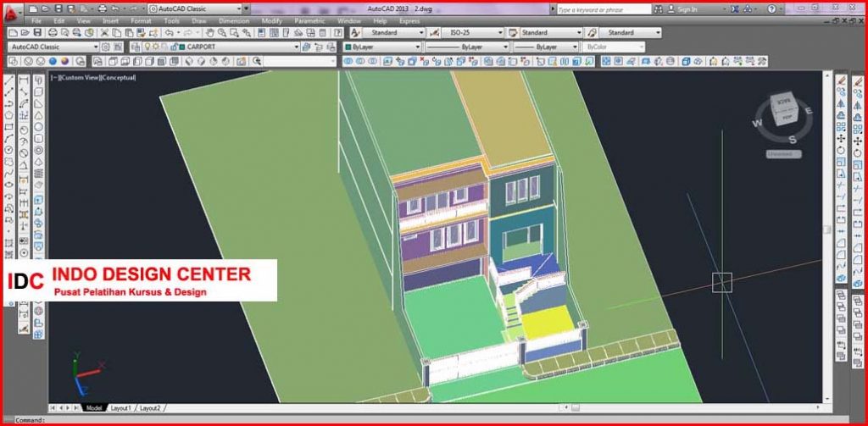This screenshot has width=868, height=426.
Task: Open multileader style Standard dropdown
Action: click(630, 33)
